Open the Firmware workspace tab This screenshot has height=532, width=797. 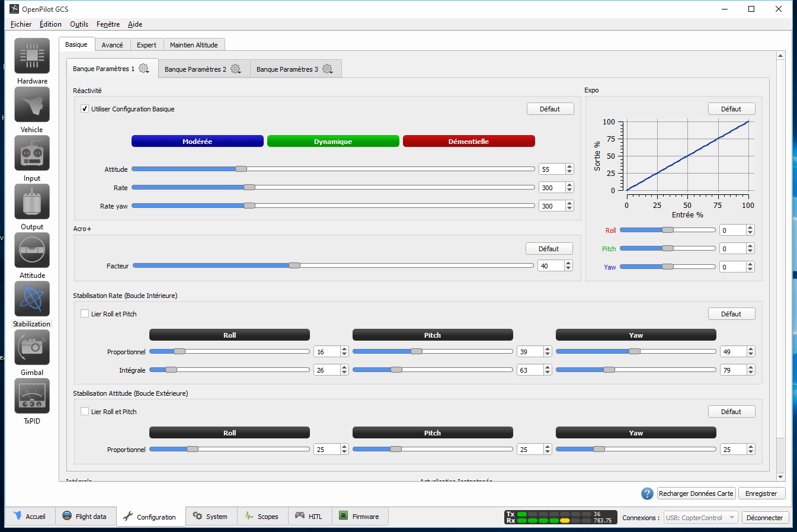(360, 517)
